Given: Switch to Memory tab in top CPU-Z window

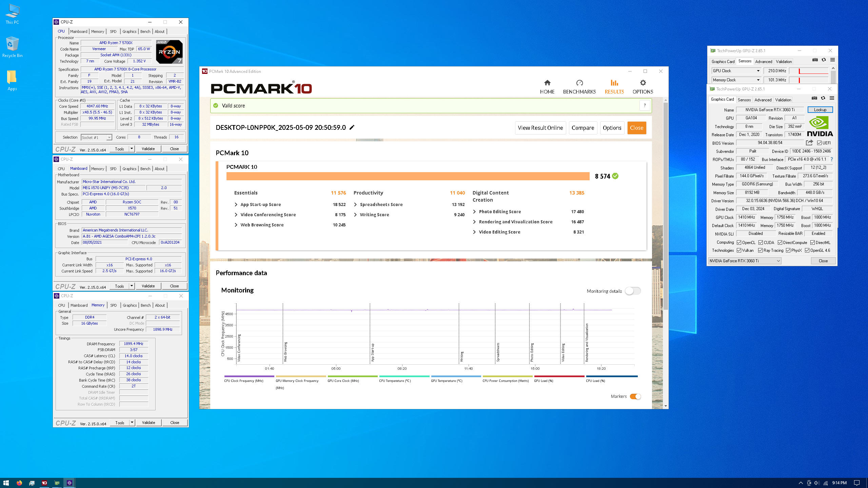Looking at the screenshot, I should 98,32.
